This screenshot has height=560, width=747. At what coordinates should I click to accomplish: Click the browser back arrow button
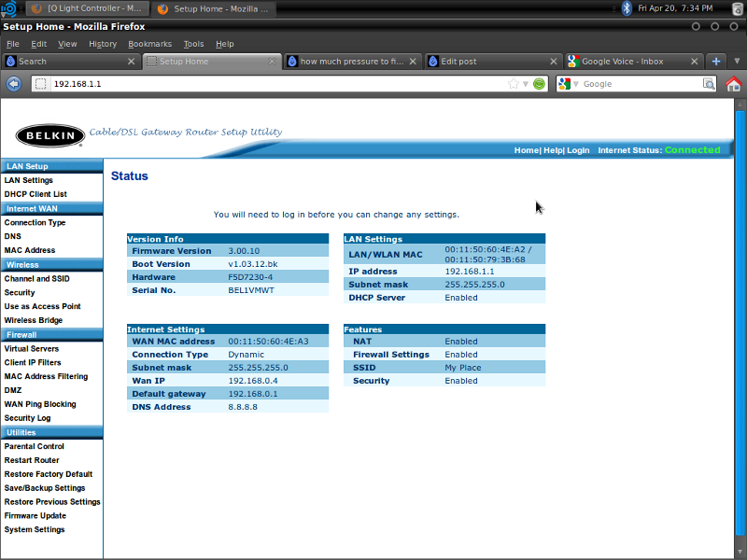13,84
